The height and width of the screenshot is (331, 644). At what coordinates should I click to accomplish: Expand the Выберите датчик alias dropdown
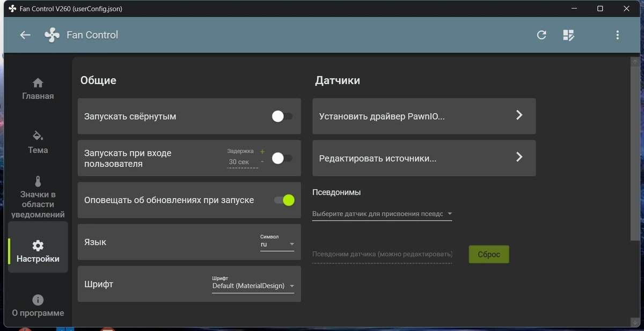tap(382, 214)
